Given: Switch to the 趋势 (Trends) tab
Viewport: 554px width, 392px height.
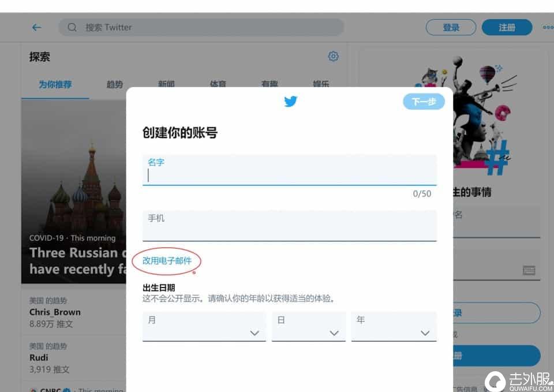Looking at the screenshot, I should point(114,84).
